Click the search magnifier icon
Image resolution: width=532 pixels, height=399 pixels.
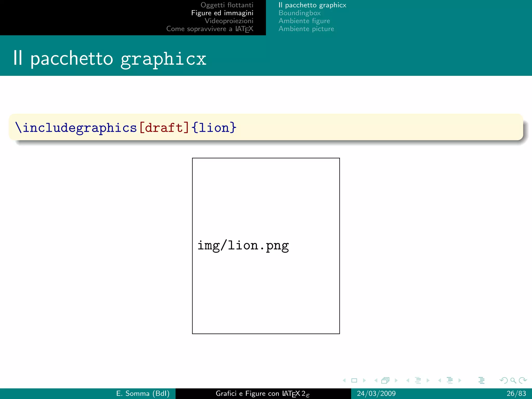(513, 381)
